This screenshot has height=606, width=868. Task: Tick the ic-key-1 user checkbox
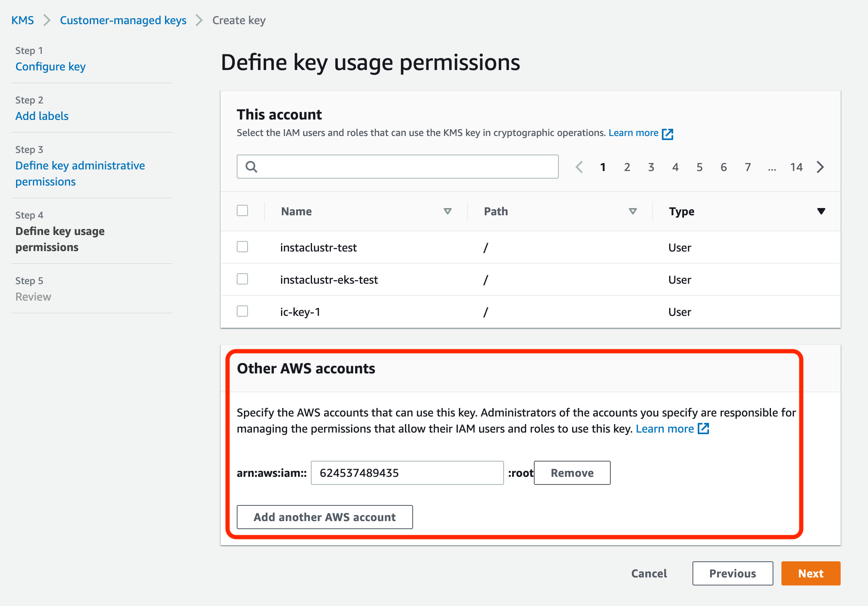(x=242, y=311)
